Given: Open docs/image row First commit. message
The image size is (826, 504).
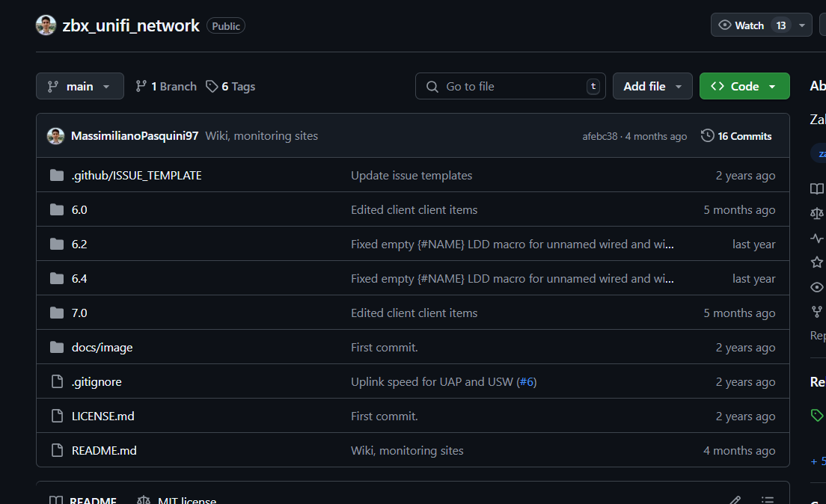Looking at the screenshot, I should point(385,348).
